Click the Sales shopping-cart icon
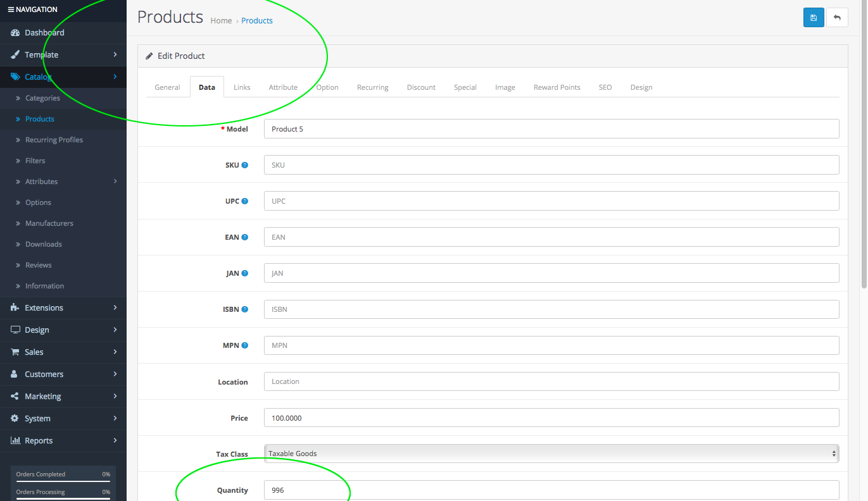This screenshot has height=501, width=868. 15,352
